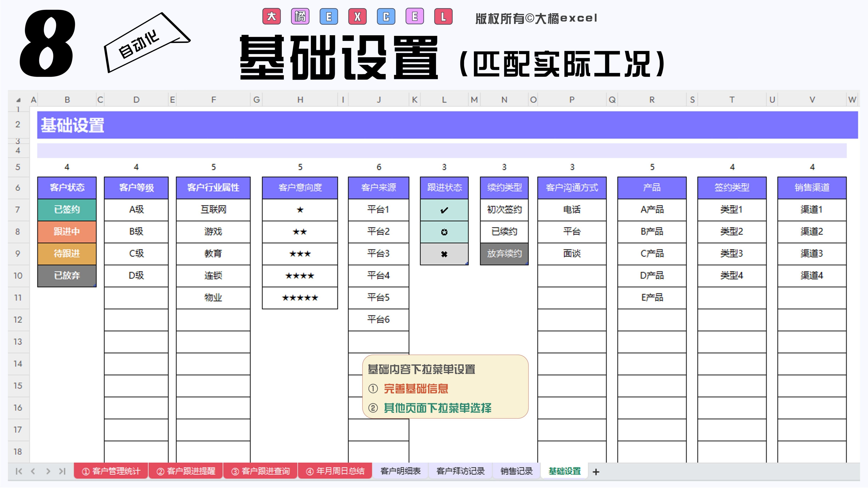Select row 10 header
Viewport: 868px width, 488px height.
(18, 276)
